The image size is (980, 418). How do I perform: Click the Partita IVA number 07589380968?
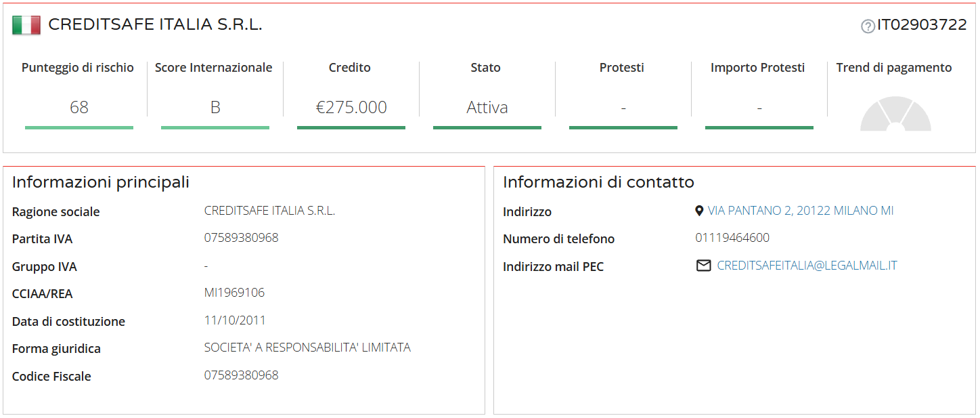[241, 238]
